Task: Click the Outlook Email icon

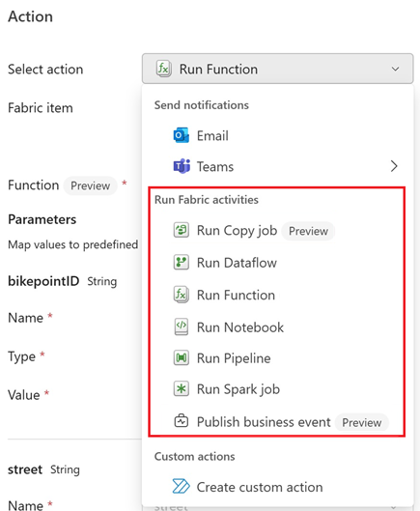Action: tap(182, 135)
